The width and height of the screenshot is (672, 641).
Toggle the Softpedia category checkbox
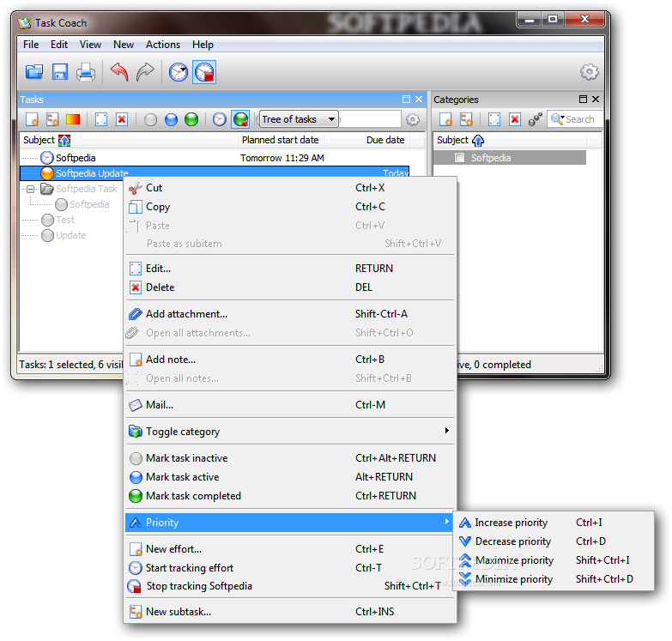459,158
